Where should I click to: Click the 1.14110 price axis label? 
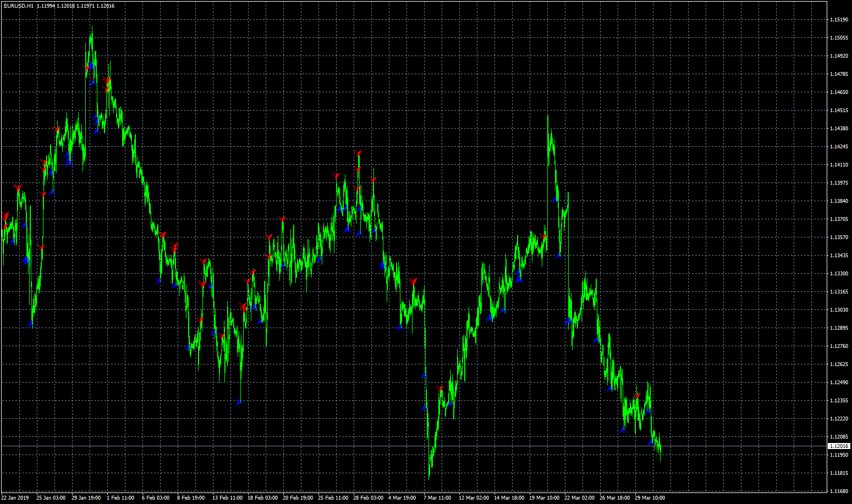[x=838, y=165]
